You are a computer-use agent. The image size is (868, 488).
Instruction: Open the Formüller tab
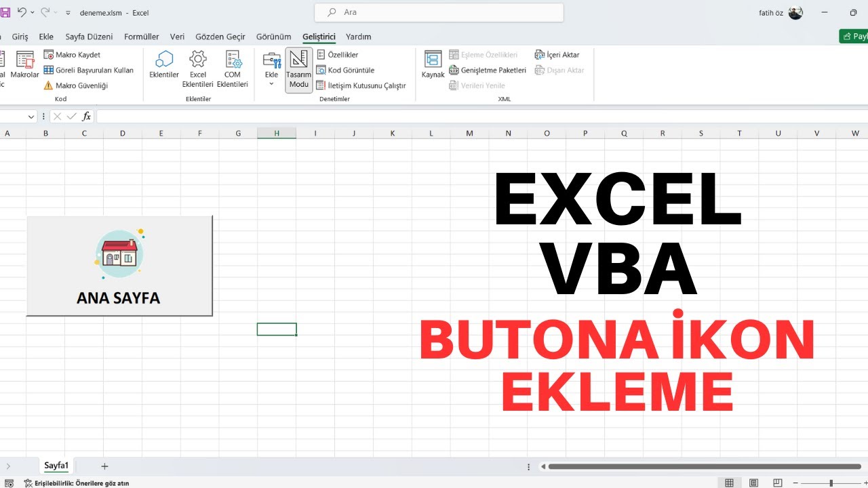(x=141, y=37)
